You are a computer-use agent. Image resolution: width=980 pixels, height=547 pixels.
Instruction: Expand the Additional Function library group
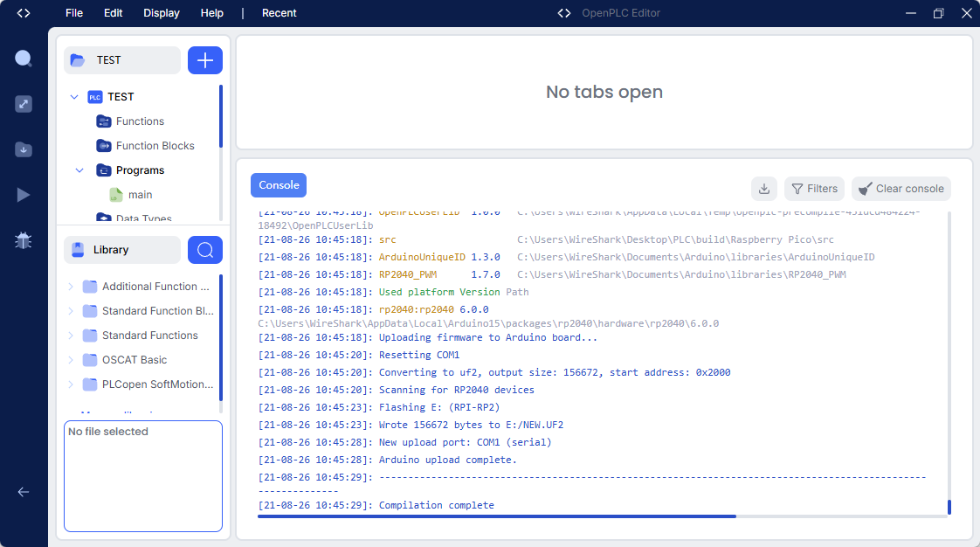71,287
